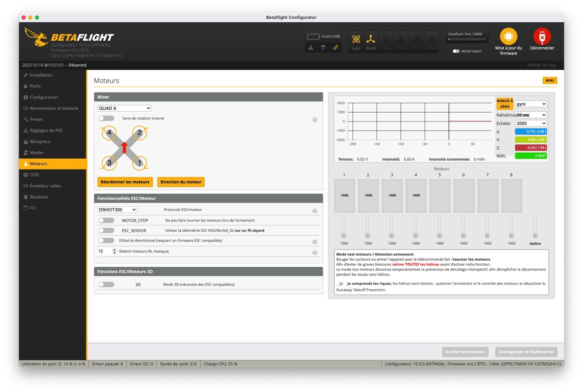The height and width of the screenshot is (392, 583).
Task: Open help for Sens de rotation inversé
Action: [315, 119]
